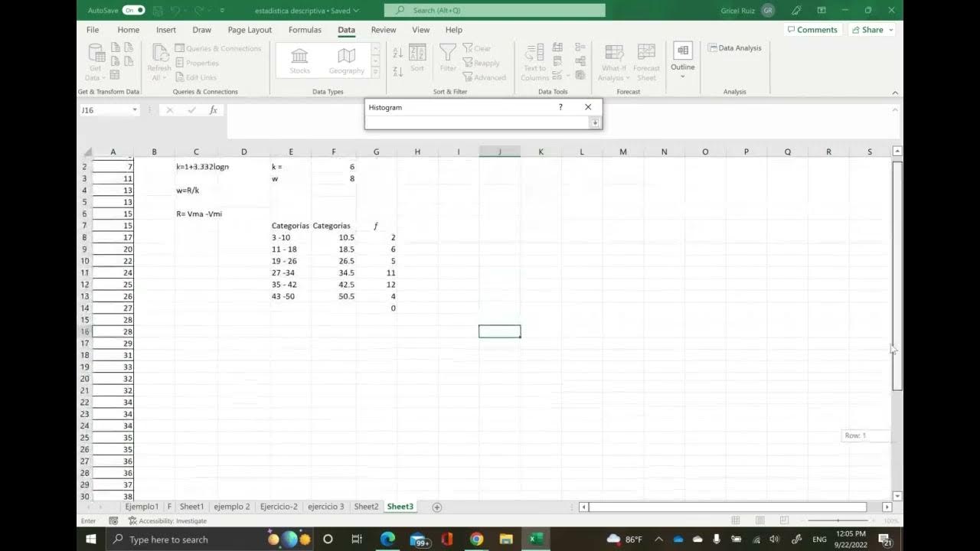Open Excel from taskbar

click(536, 539)
